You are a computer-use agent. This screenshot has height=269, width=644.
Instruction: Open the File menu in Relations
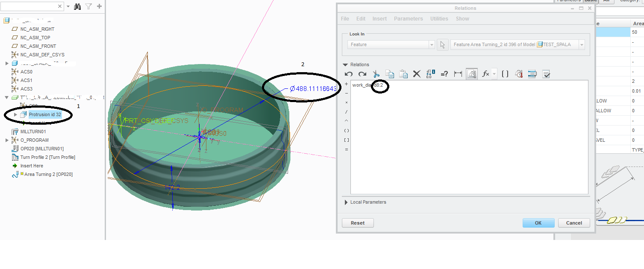click(345, 19)
